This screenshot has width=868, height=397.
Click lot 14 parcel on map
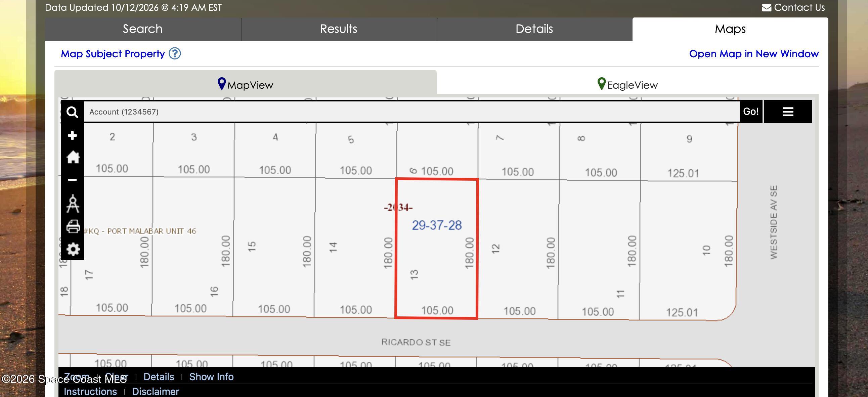(355, 247)
